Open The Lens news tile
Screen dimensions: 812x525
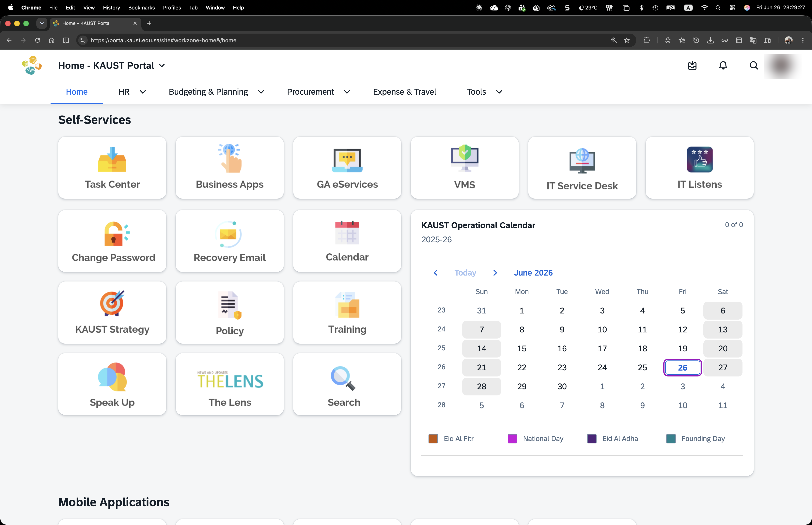(229, 384)
